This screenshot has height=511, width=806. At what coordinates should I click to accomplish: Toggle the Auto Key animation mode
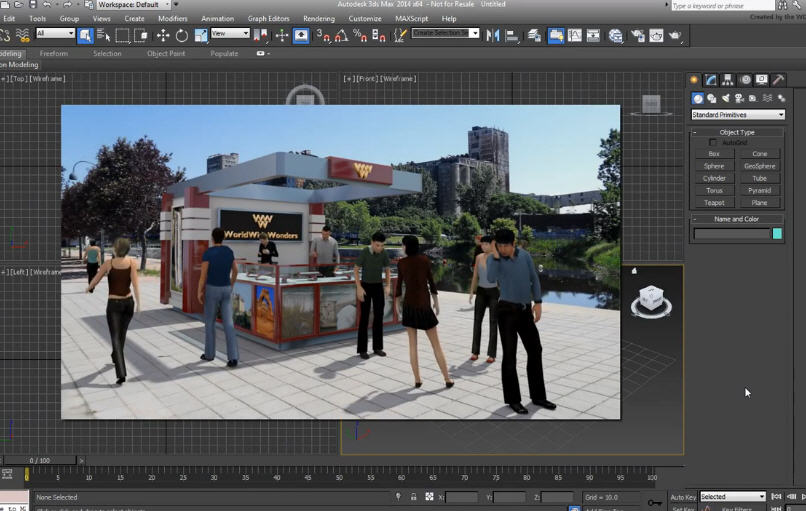683,497
